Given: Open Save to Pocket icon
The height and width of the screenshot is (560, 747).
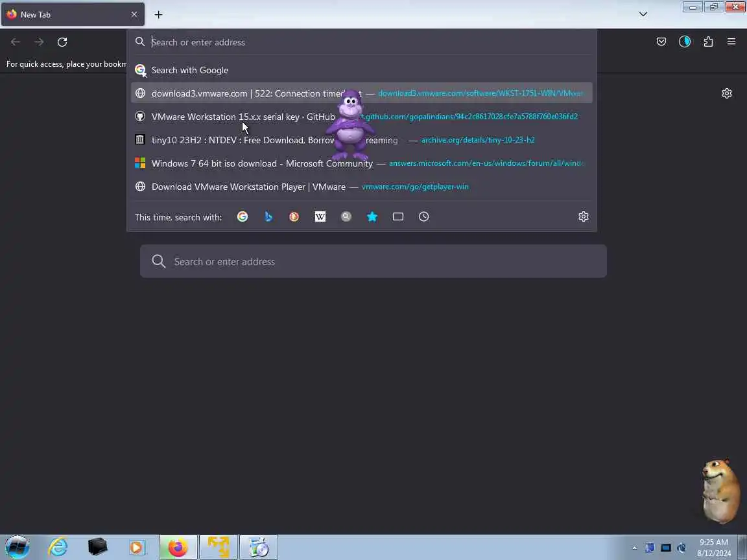Looking at the screenshot, I should tap(661, 42).
